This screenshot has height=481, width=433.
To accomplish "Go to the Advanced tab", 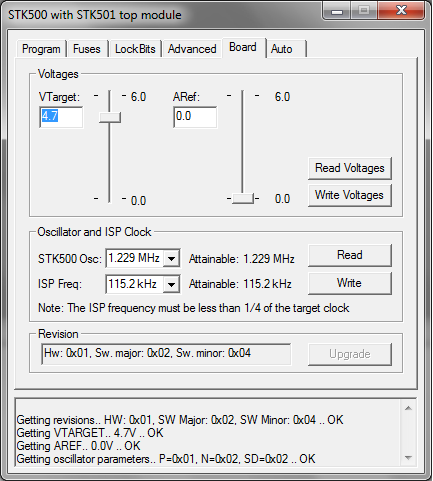I will 192,49.
